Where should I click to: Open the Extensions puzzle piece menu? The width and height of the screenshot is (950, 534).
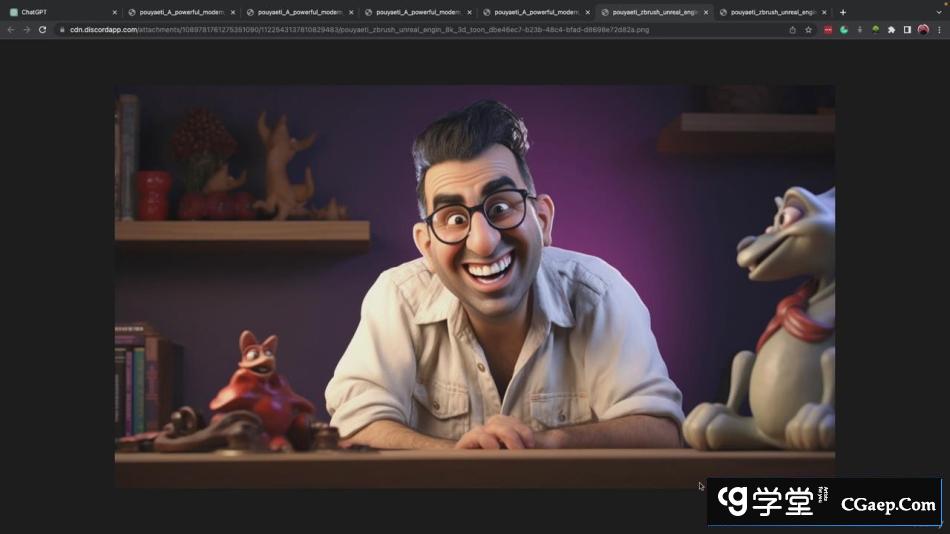891,30
